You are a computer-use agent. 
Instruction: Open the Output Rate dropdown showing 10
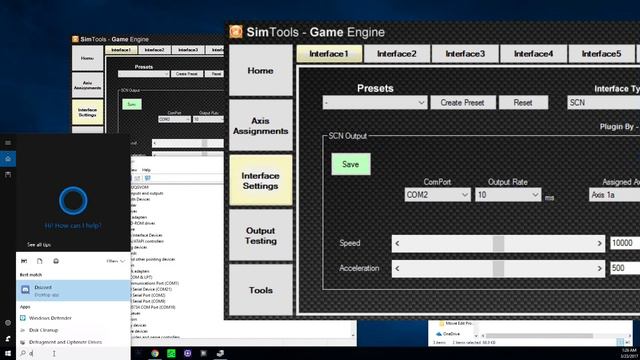[508, 195]
